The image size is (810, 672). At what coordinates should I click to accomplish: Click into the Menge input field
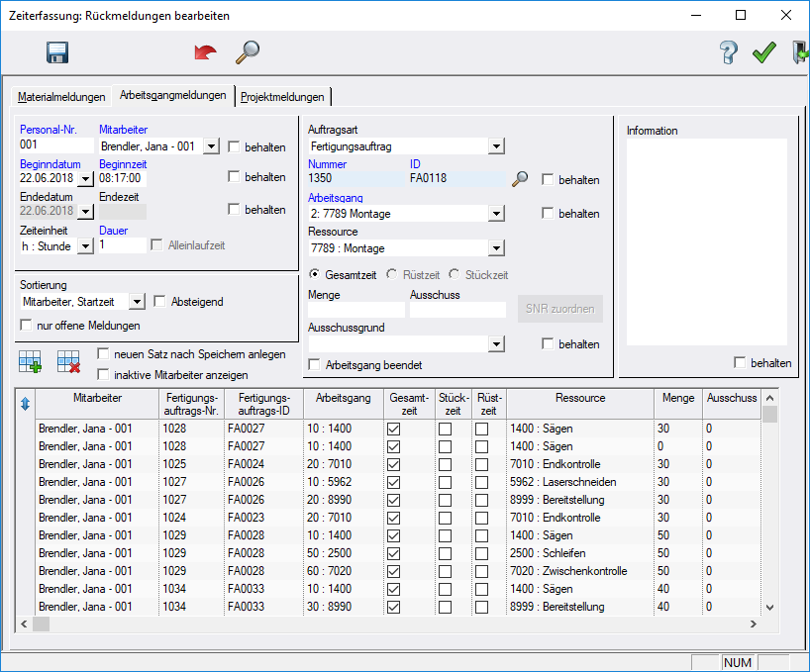coord(354,310)
